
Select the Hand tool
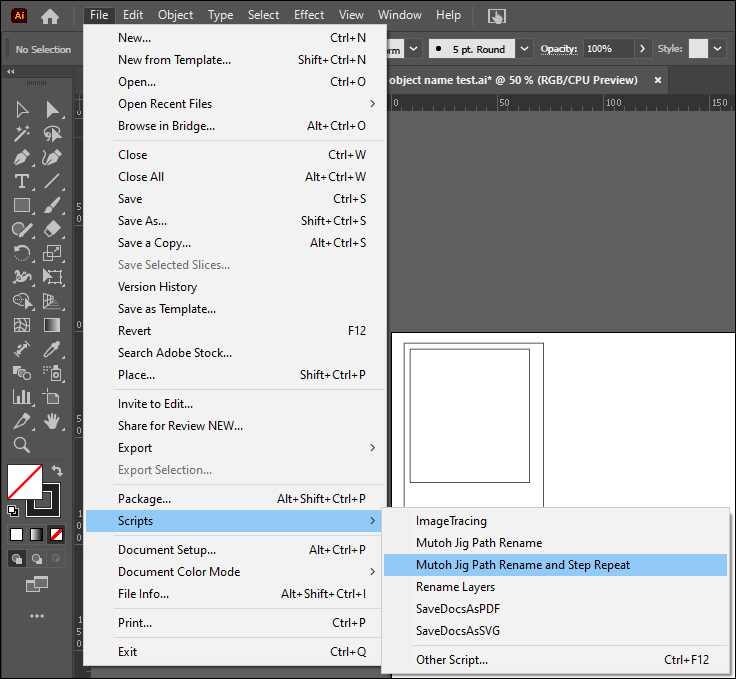pyautogui.click(x=52, y=421)
